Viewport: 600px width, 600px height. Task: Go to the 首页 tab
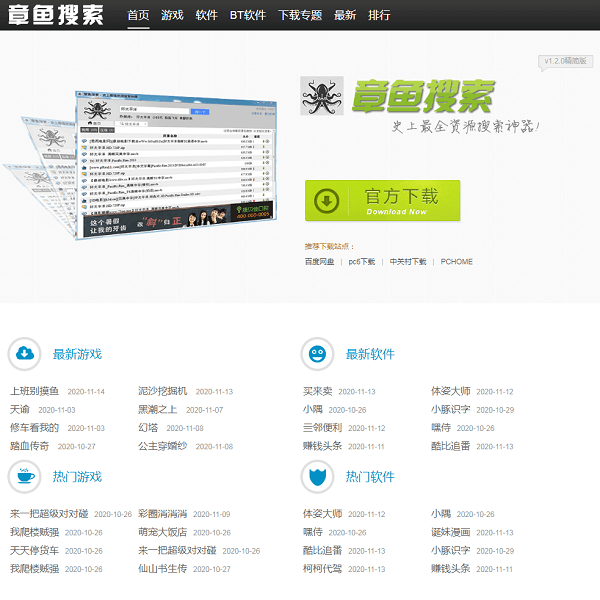click(x=138, y=15)
